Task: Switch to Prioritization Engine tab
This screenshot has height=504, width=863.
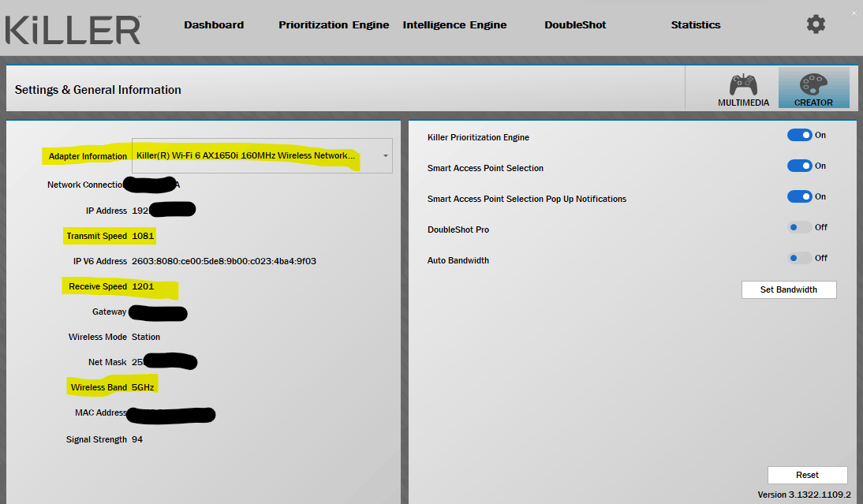Action: click(x=334, y=24)
